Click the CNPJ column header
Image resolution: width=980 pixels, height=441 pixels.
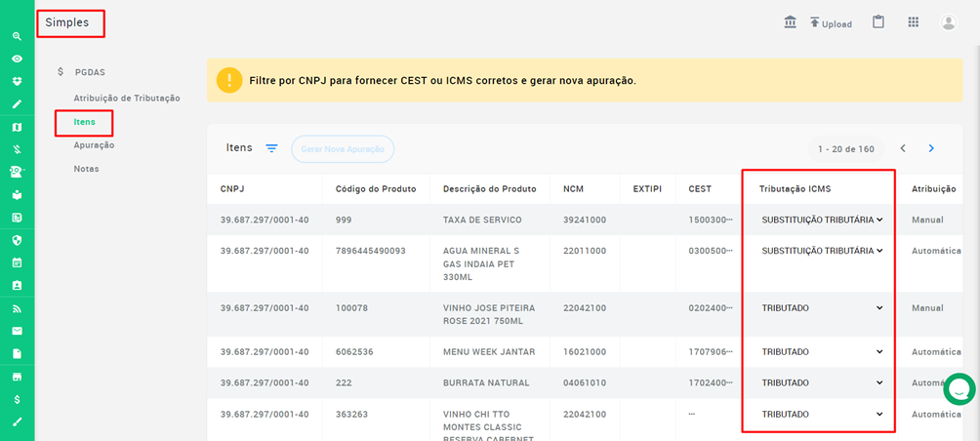point(231,189)
